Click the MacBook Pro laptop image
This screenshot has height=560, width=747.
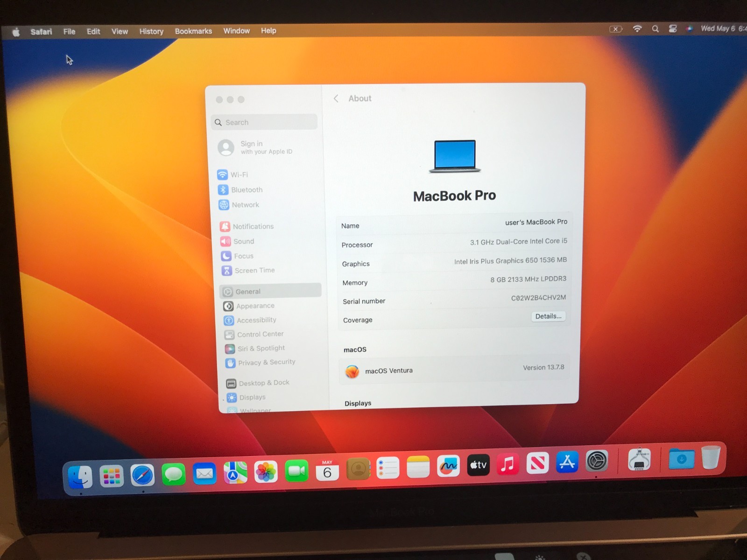pyautogui.click(x=455, y=156)
